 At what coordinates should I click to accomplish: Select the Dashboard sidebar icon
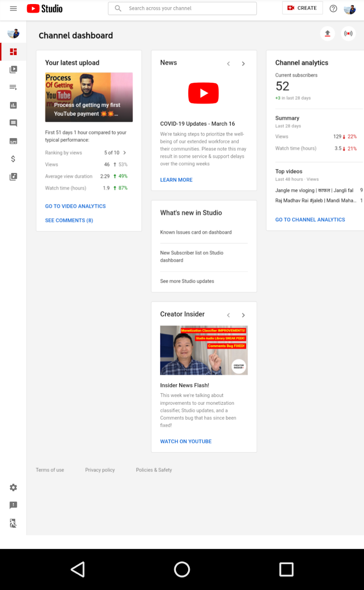pos(13,52)
